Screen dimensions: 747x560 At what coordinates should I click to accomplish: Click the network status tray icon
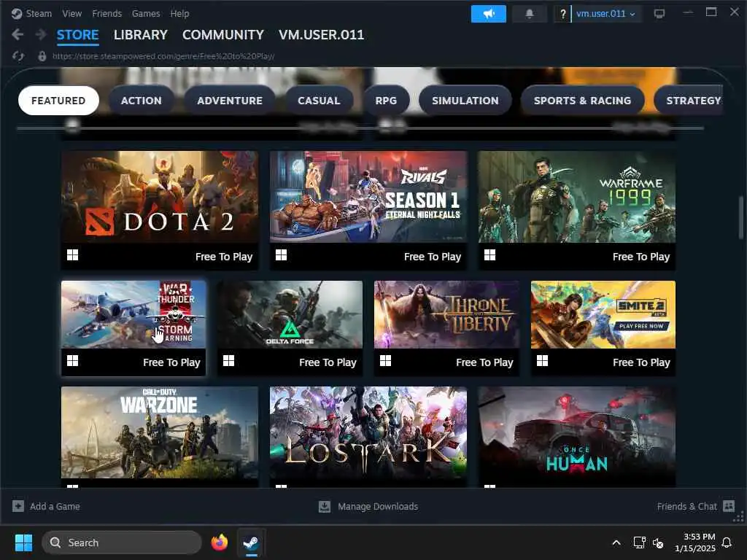(639, 542)
